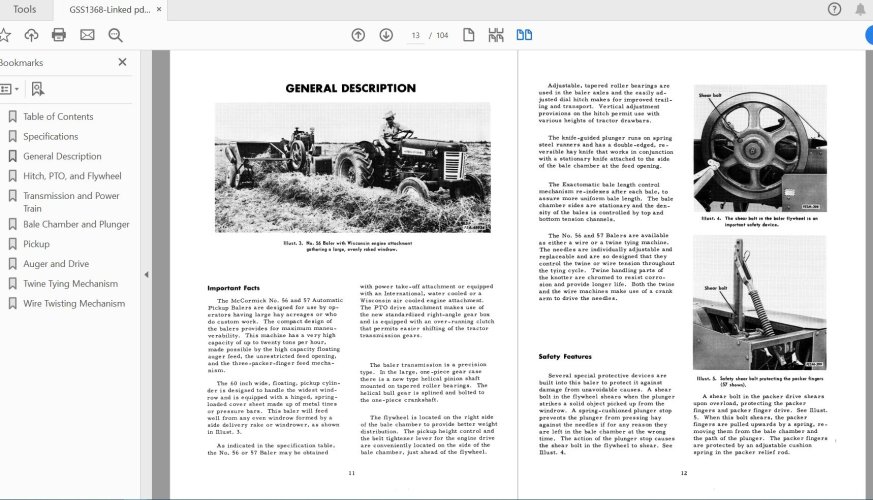Close the GSS1368-Linked pdf tab
The image size is (873, 500).
point(159,9)
